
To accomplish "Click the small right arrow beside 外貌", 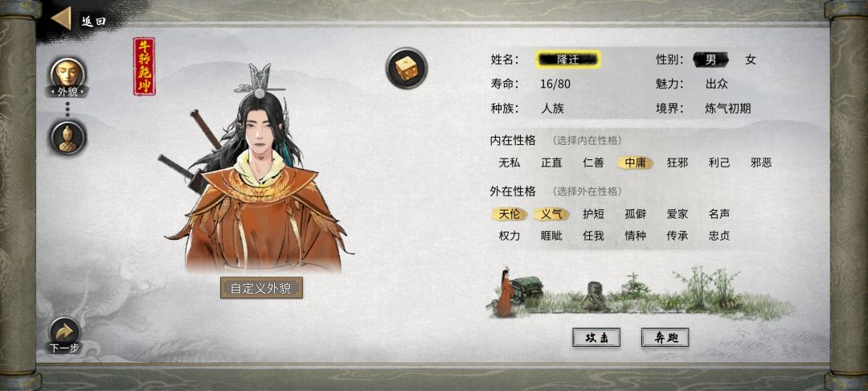I will pos(83,92).
